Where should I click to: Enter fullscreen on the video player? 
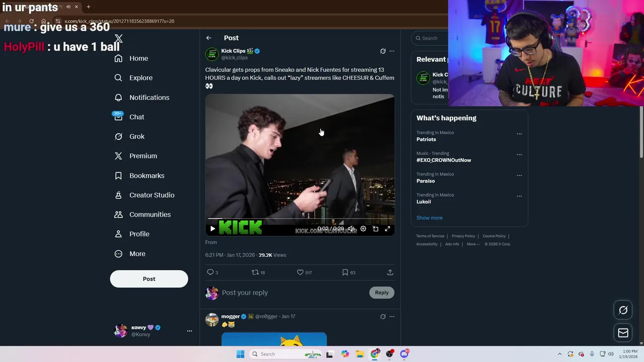click(387, 229)
